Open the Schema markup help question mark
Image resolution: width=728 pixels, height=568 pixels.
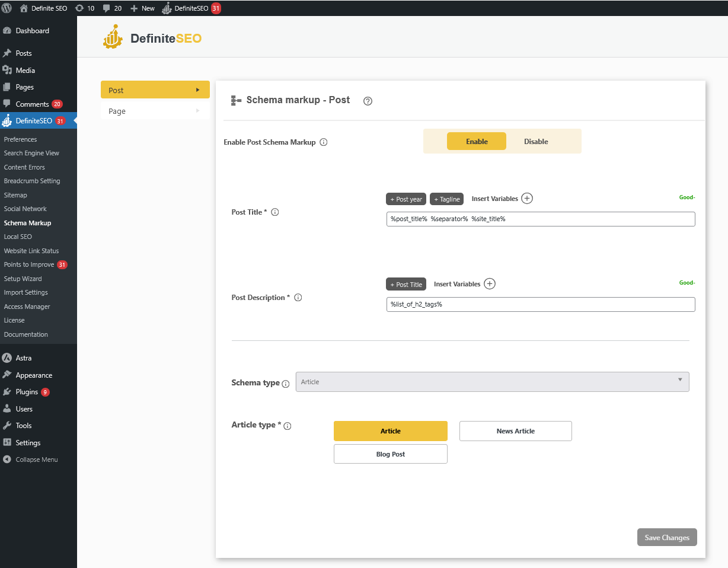coord(368,101)
